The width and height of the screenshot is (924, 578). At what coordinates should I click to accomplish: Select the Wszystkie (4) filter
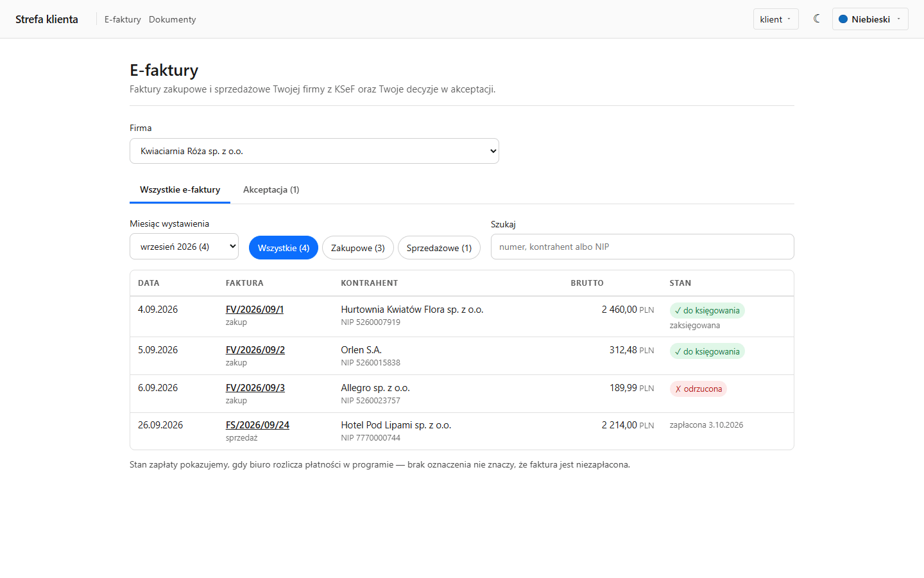coord(284,248)
